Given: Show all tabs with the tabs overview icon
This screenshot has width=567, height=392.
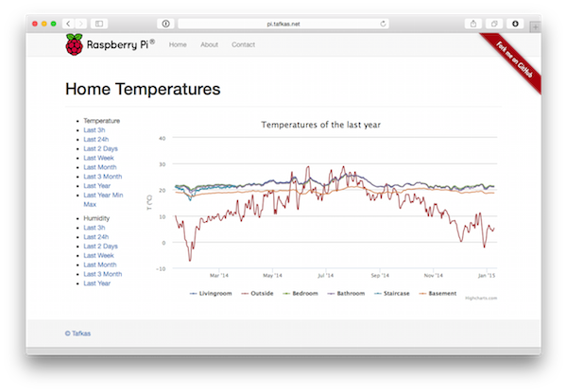Looking at the screenshot, I should pyautogui.click(x=494, y=24).
